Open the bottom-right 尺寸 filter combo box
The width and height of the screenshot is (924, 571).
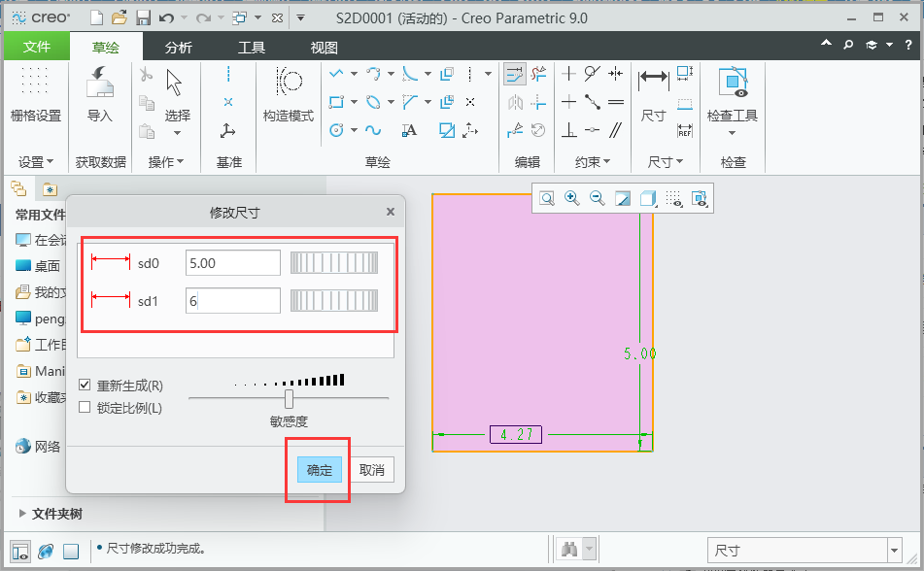click(804, 551)
